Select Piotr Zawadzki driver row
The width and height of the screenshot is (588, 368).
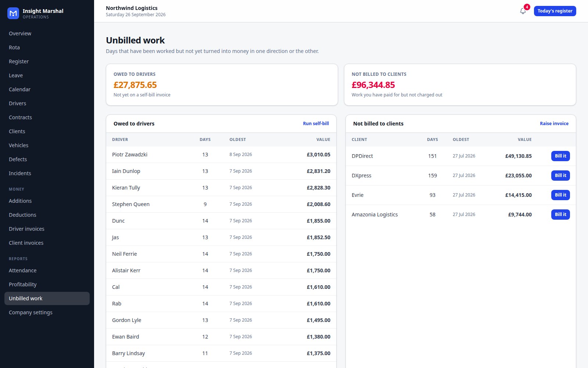pos(221,155)
